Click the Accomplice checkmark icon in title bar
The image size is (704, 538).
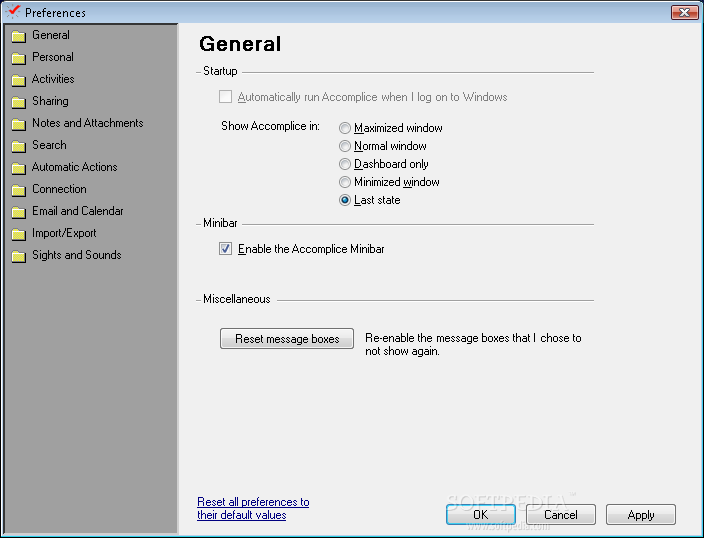click(13, 12)
